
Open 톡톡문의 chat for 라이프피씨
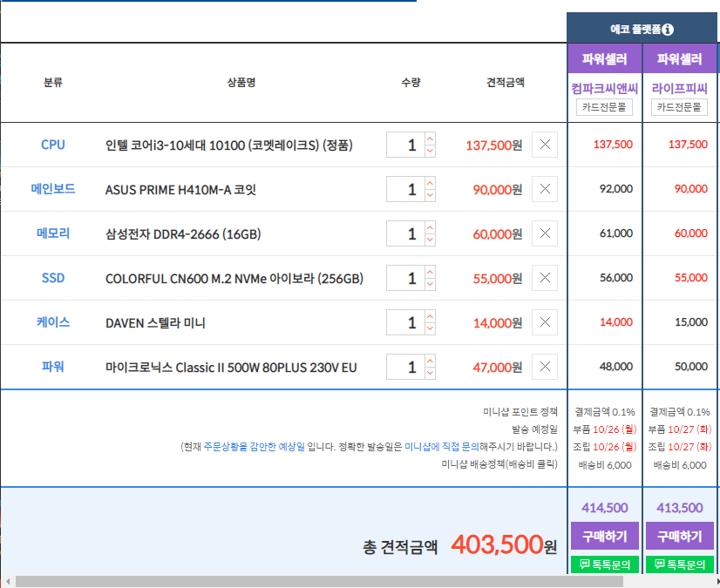[680, 564]
